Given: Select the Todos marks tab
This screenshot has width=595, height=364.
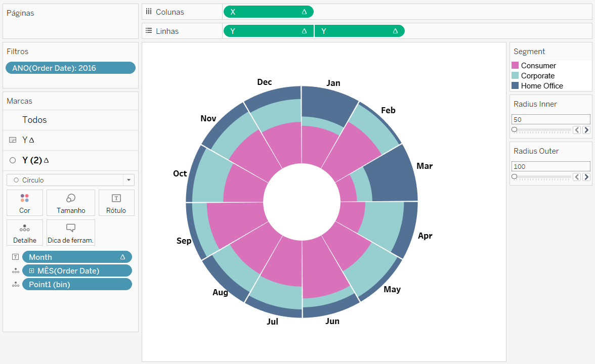Looking at the screenshot, I should coord(71,120).
